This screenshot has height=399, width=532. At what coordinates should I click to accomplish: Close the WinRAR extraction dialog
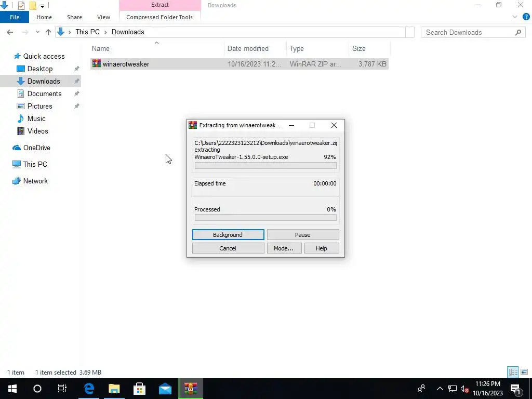pos(334,125)
